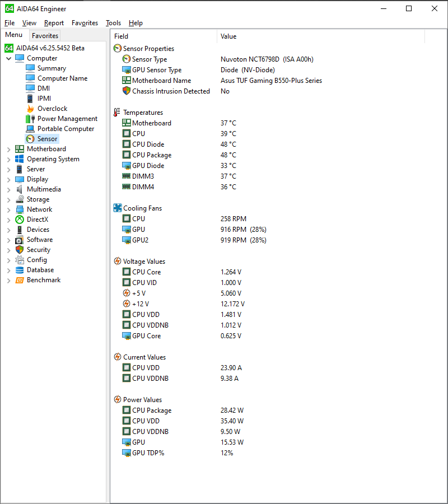The image size is (448, 504).
Task: Click the Server tower icon
Action: click(x=20, y=169)
